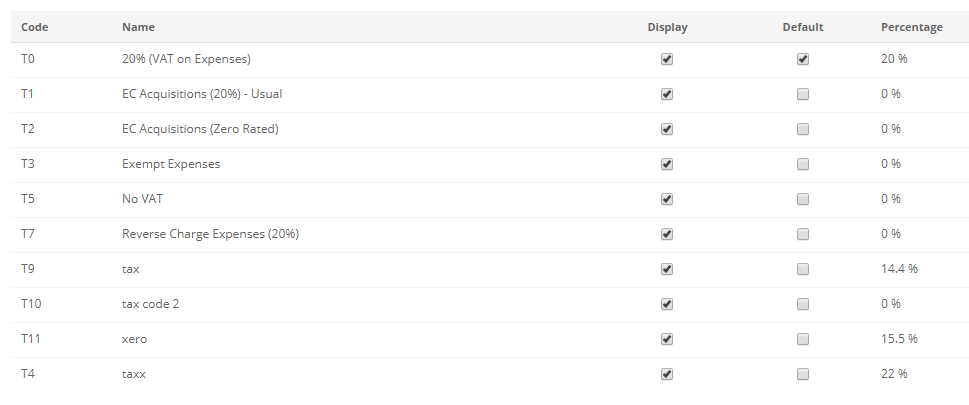
Task: Toggle Display for EC Acquisitions (Zero Rated)
Action: coord(667,129)
